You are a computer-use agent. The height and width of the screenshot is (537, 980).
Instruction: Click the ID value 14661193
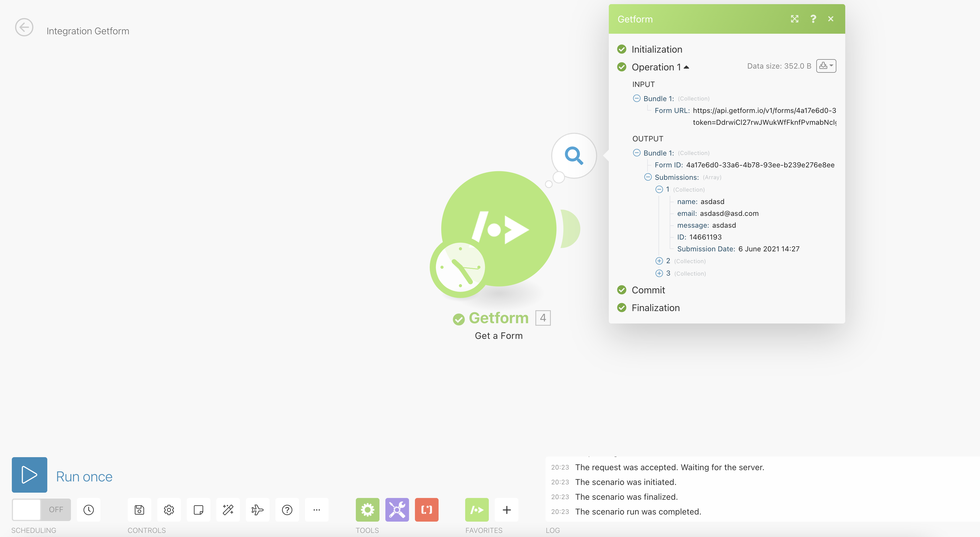coord(705,237)
